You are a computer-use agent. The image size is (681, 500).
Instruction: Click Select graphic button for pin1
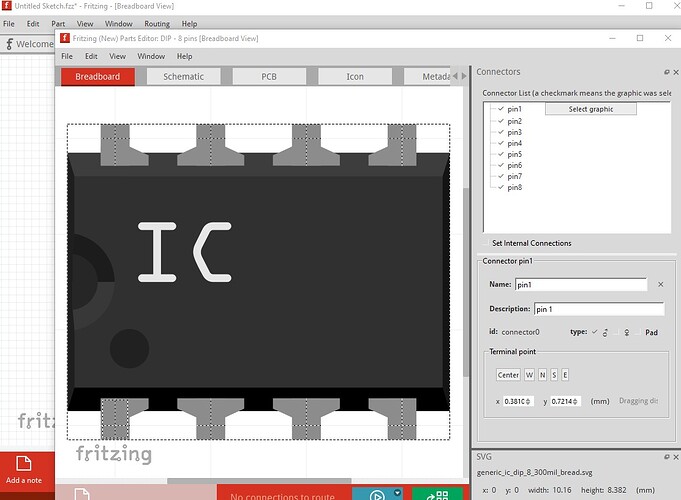click(591, 109)
